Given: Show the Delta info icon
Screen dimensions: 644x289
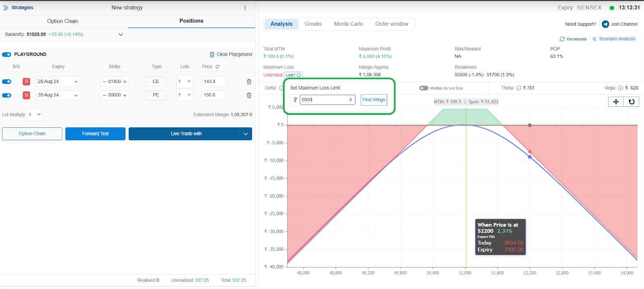Looking at the screenshot, I should 281,88.
